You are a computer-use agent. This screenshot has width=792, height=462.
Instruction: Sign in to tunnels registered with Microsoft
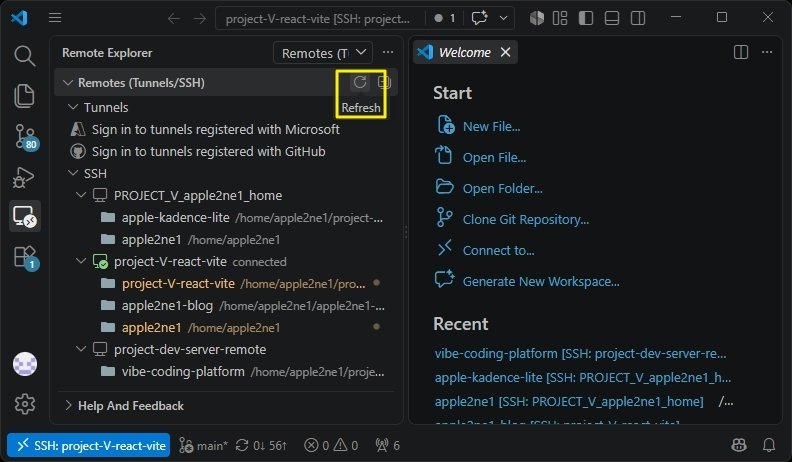pos(216,129)
